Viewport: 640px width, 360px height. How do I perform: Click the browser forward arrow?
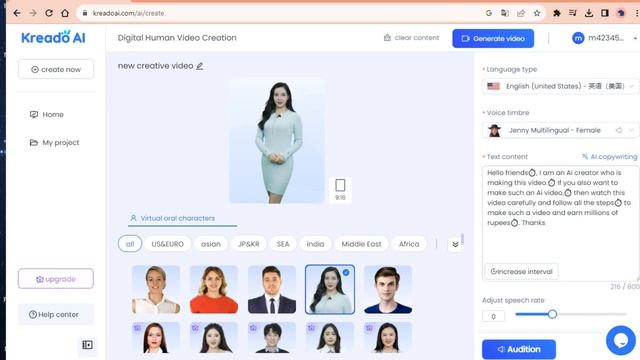point(33,13)
